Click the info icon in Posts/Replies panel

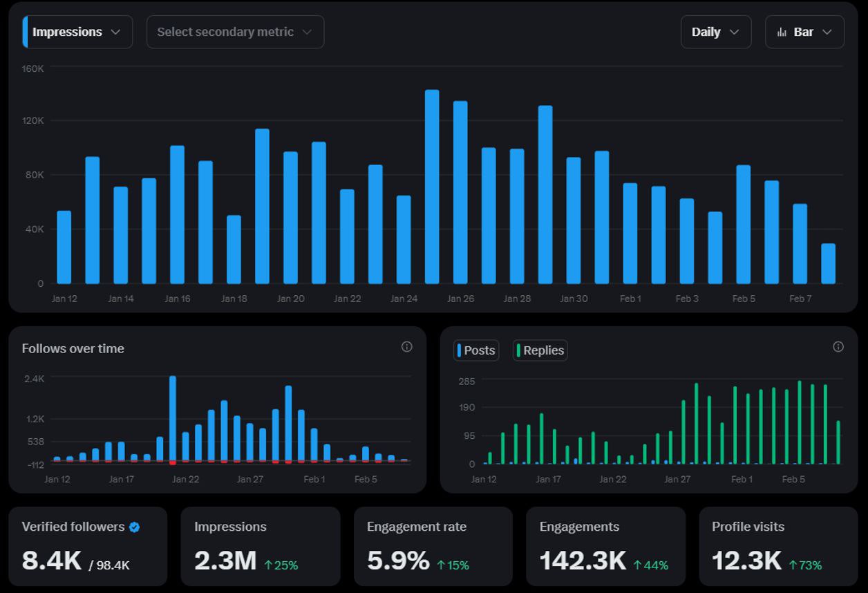point(838,347)
